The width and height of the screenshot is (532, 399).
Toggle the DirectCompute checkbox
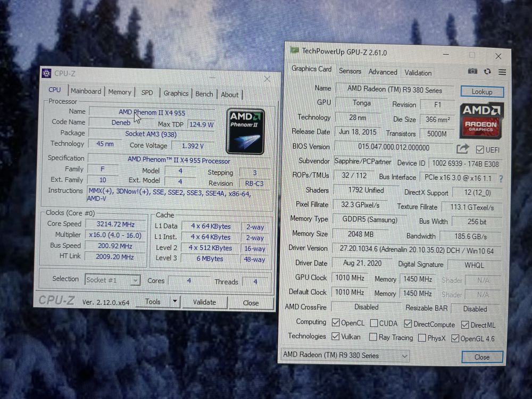(x=408, y=323)
